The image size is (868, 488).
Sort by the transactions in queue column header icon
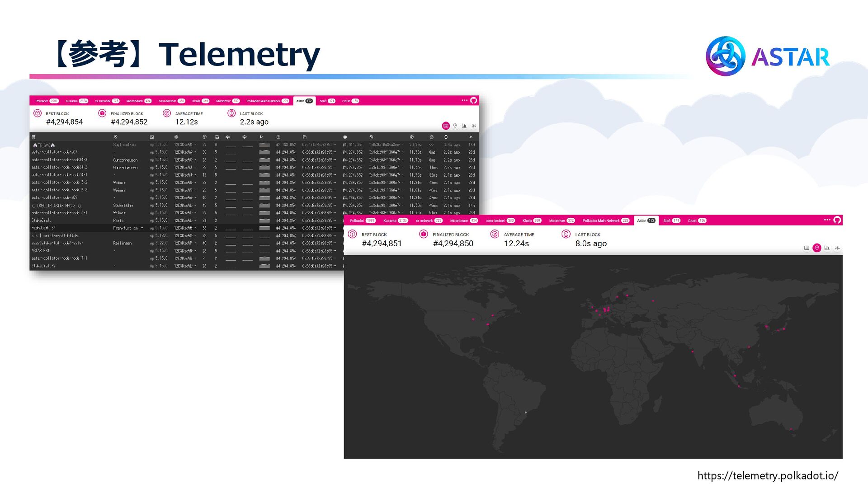[217, 137]
